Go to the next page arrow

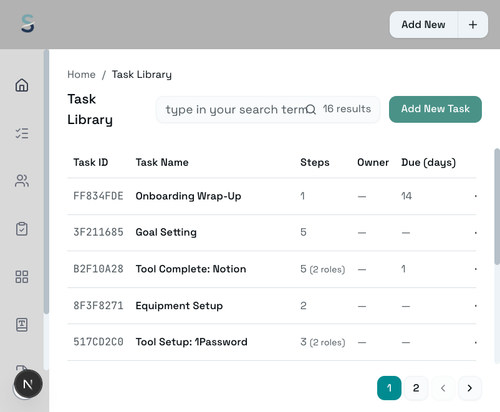point(470,388)
